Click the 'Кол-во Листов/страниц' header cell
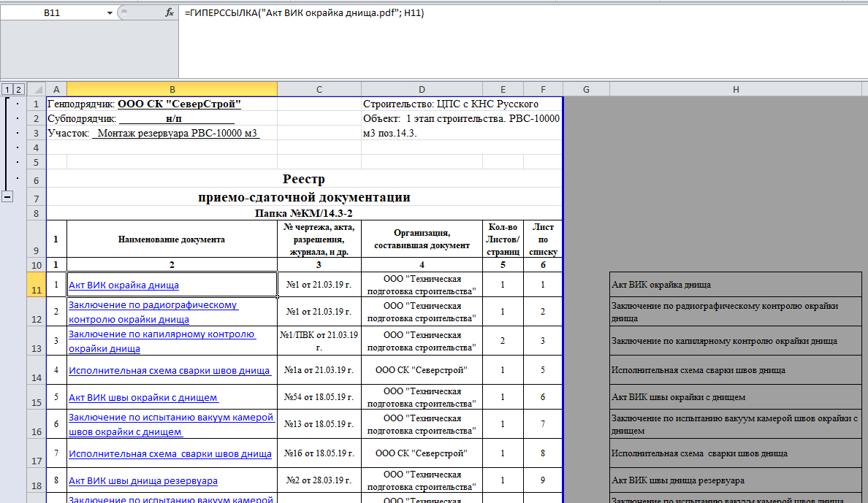868x503 pixels. coord(503,239)
